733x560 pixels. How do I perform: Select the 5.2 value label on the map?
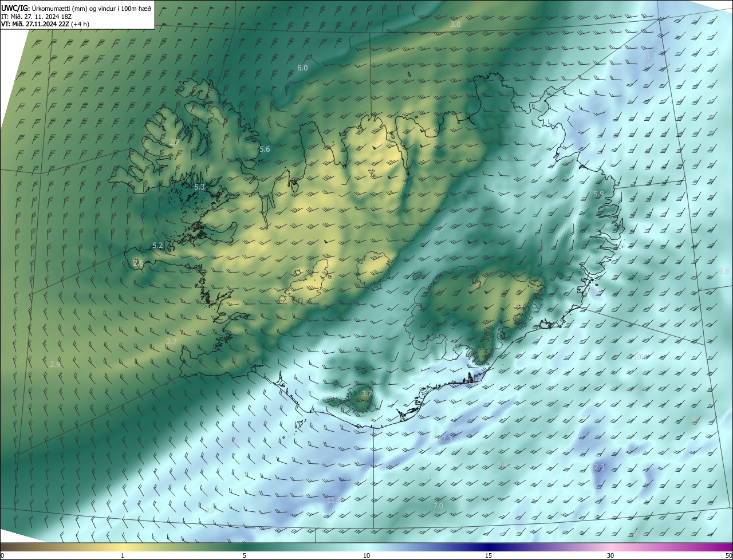click(157, 246)
